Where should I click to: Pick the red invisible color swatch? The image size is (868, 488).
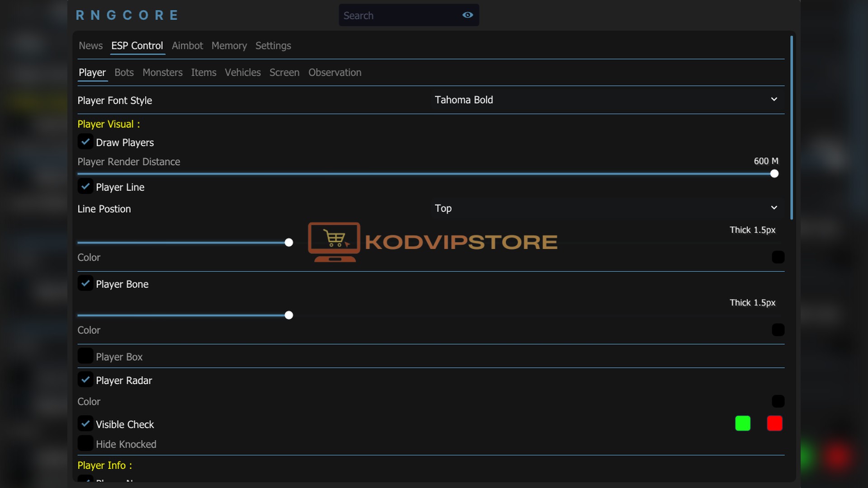pos(774,423)
